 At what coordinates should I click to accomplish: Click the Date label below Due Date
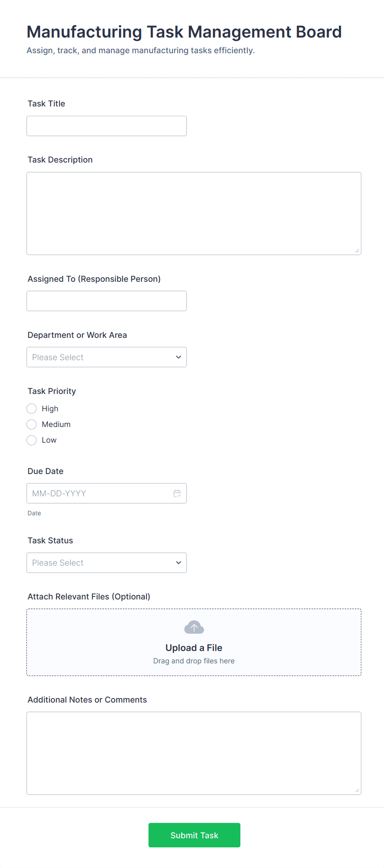click(34, 513)
